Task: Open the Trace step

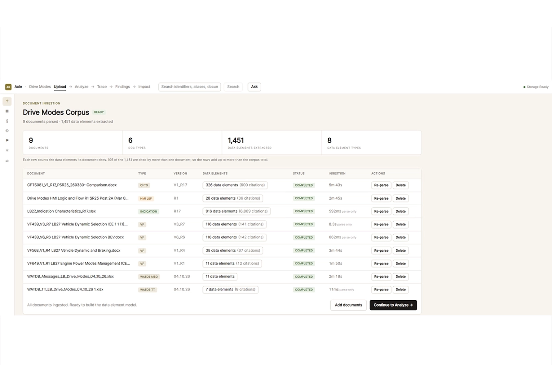Action: tap(102, 87)
